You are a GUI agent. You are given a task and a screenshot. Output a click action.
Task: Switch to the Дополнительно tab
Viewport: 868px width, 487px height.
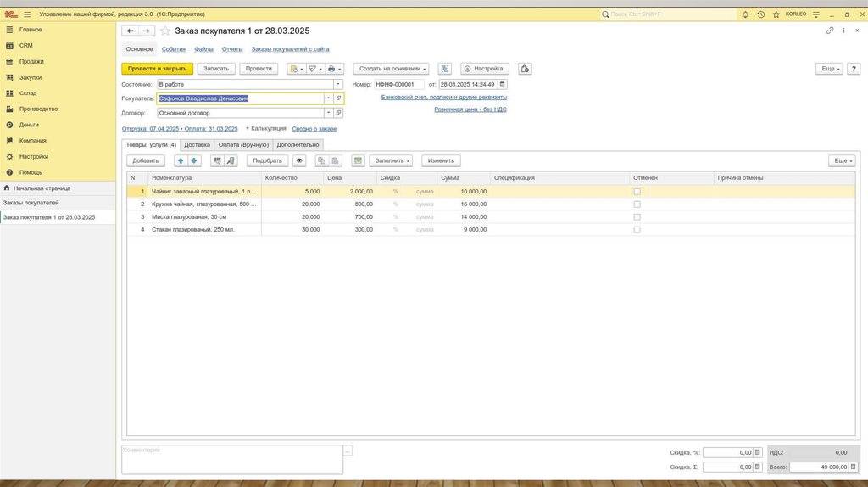[298, 144]
